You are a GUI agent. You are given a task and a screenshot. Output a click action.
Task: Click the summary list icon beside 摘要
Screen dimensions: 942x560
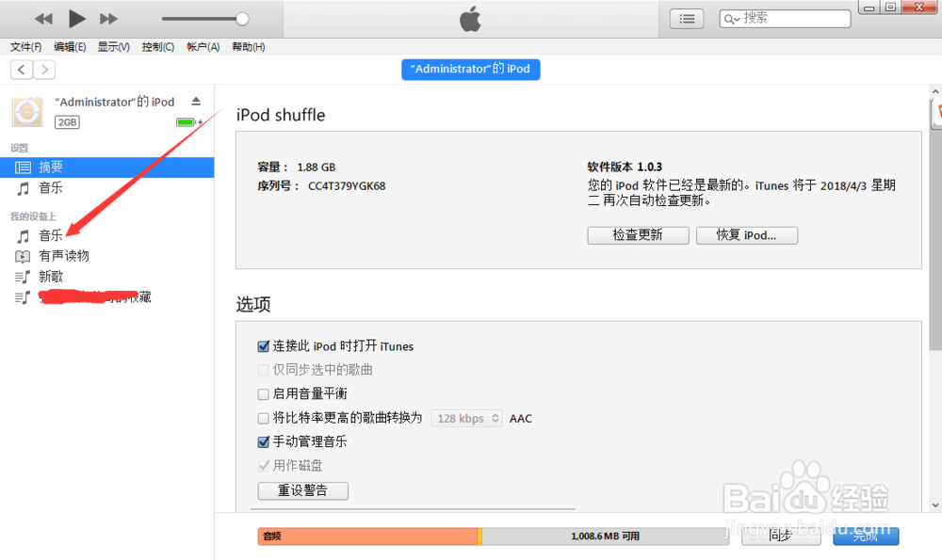[23, 168]
